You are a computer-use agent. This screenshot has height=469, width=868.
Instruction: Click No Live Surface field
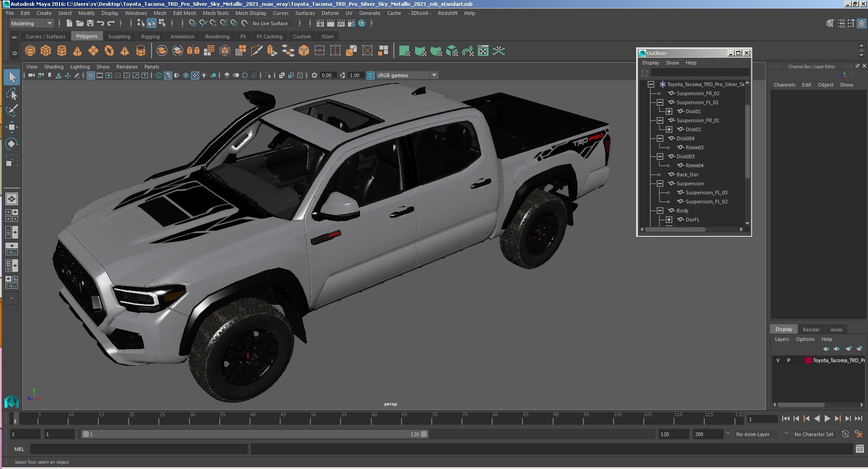(272, 23)
